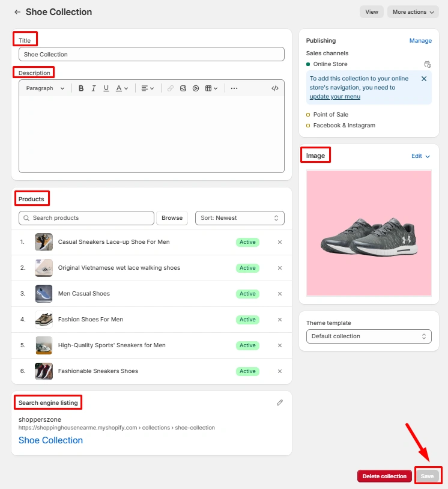Show the HTML code view

coord(275,88)
